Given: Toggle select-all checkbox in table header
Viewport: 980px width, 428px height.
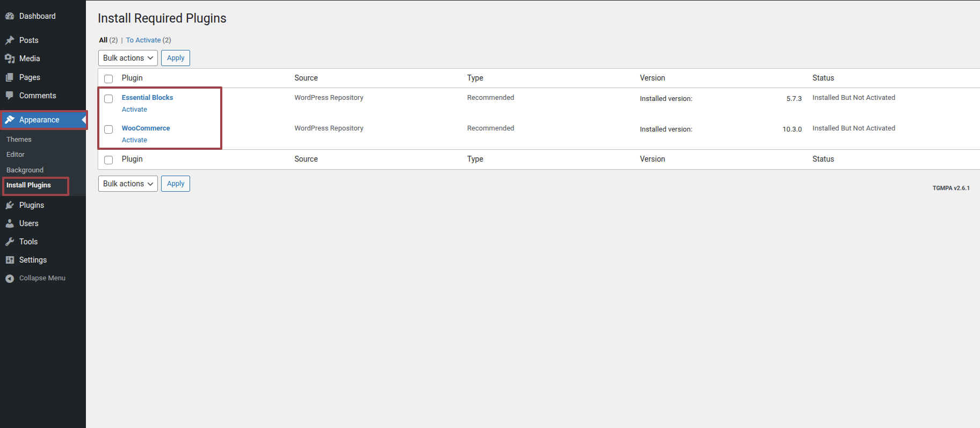Looking at the screenshot, I should tap(108, 79).
